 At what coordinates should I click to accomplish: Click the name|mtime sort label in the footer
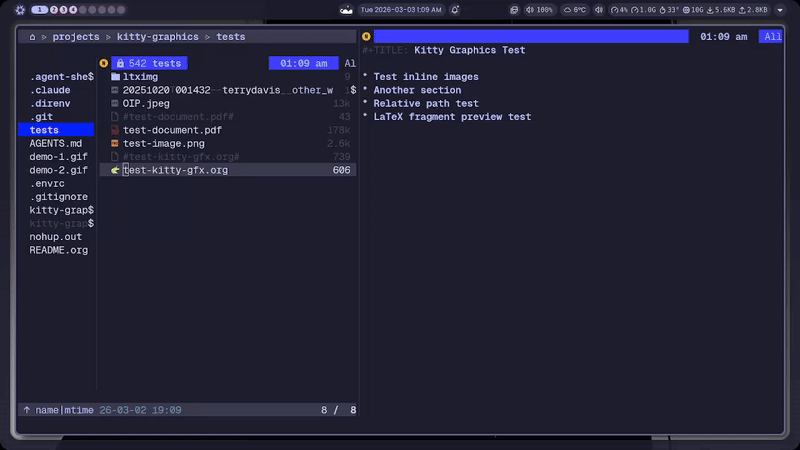point(64,410)
